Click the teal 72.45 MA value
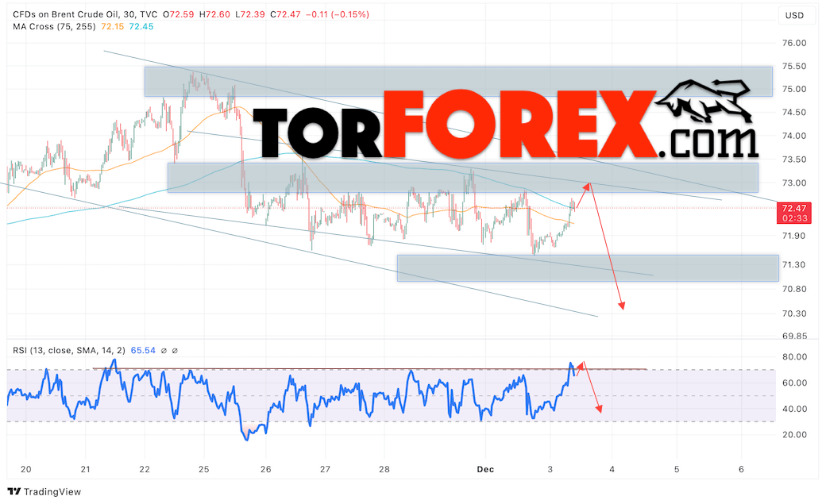This screenshot has width=826, height=504. pyautogui.click(x=141, y=26)
